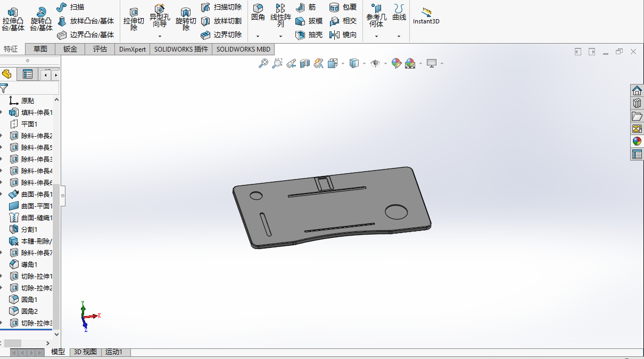Choose the 放样凸台/基体 loft tool
The width and height of the screenshot is (644, 359).
coord(85,21)
